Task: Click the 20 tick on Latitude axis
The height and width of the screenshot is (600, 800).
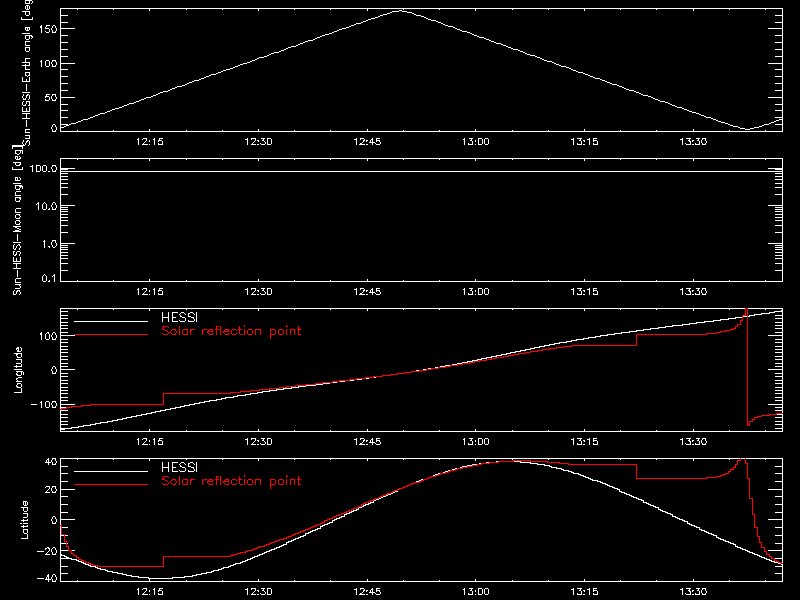Action: tap(51, 490)
